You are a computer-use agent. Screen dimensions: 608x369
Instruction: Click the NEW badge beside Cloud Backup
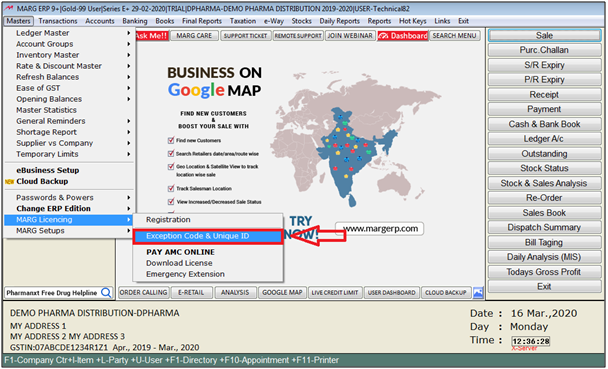10,181
